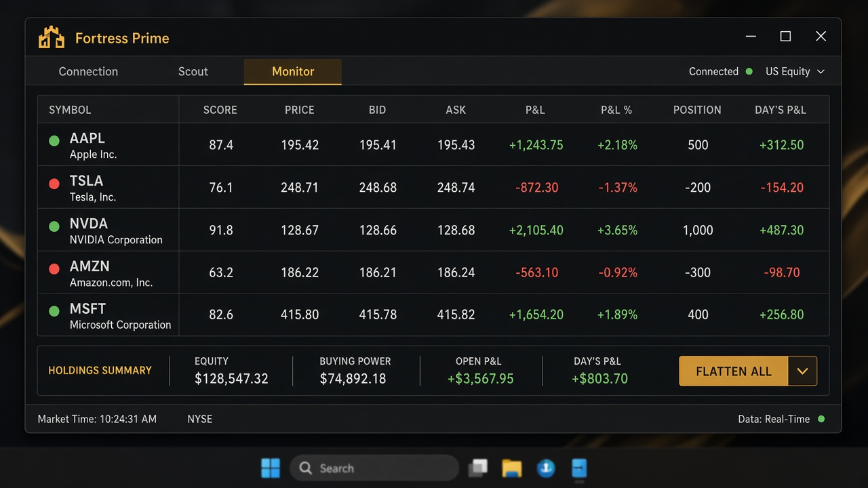This screenshot has width=868, height=488.
Task: Sort by the SCORE column header
Action: [220, 110]
